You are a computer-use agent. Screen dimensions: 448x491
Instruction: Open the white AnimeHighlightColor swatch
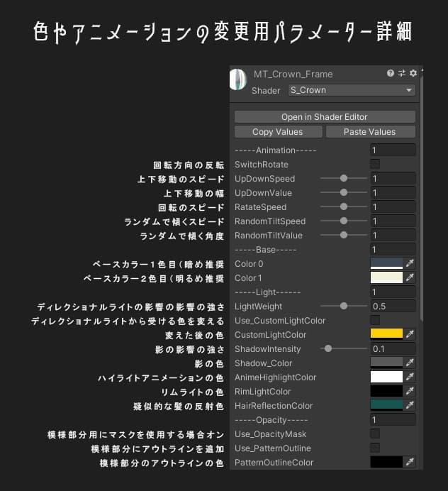pyautogui.click(x=386, y=377)
